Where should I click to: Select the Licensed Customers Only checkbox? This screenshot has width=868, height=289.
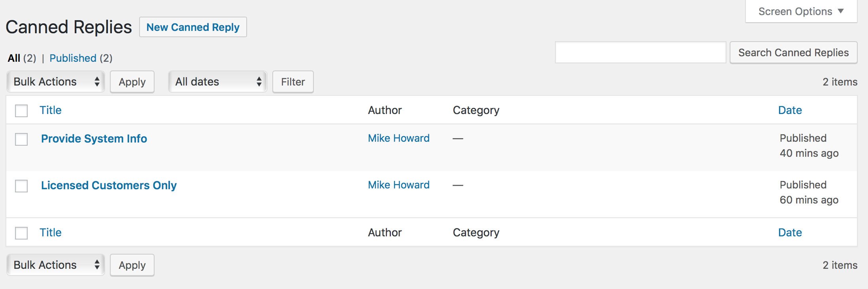(21, 186)
